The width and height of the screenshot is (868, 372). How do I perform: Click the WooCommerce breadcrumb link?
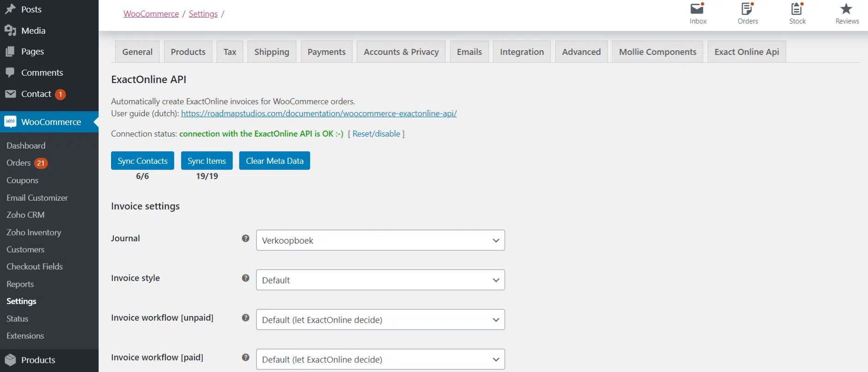tap(151, 14)
